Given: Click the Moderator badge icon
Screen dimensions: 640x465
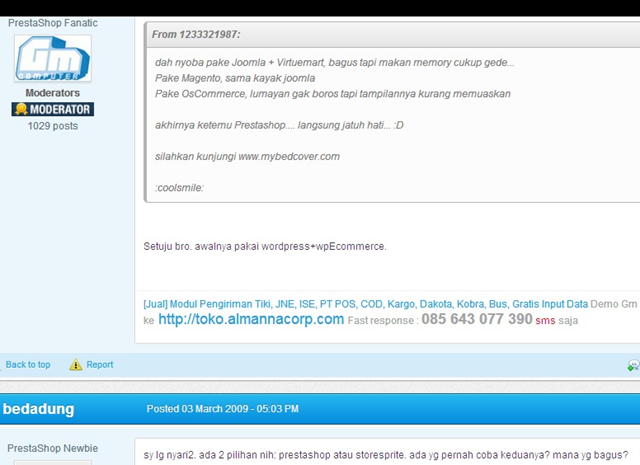Looking at the screenshot, I should (53, 109).
